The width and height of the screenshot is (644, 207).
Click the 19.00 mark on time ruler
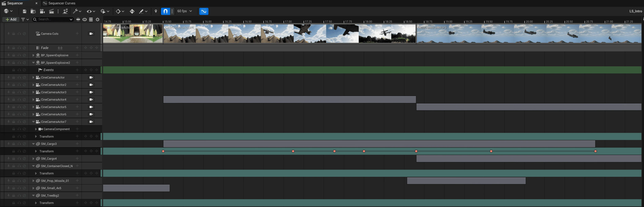449,22
